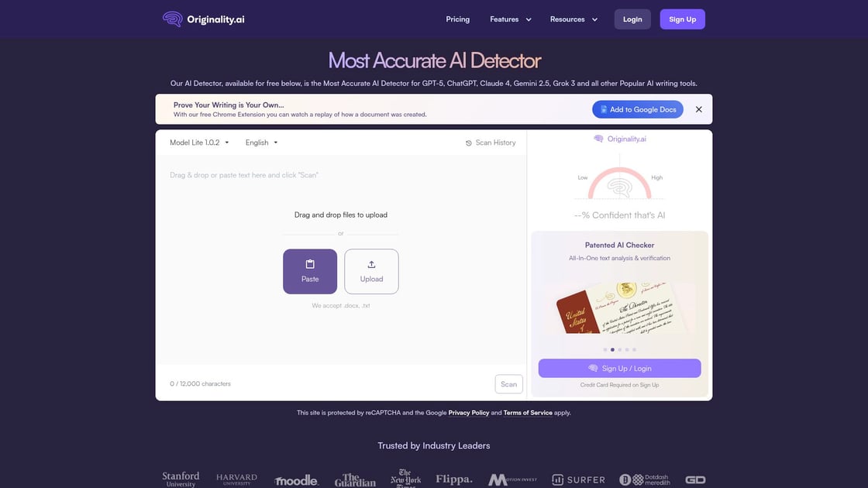Click the Originality.ai brain icon on Sign Up button
Image resolution: width=868 pixels, height=488 pixels.
click(x=592, y=366)
